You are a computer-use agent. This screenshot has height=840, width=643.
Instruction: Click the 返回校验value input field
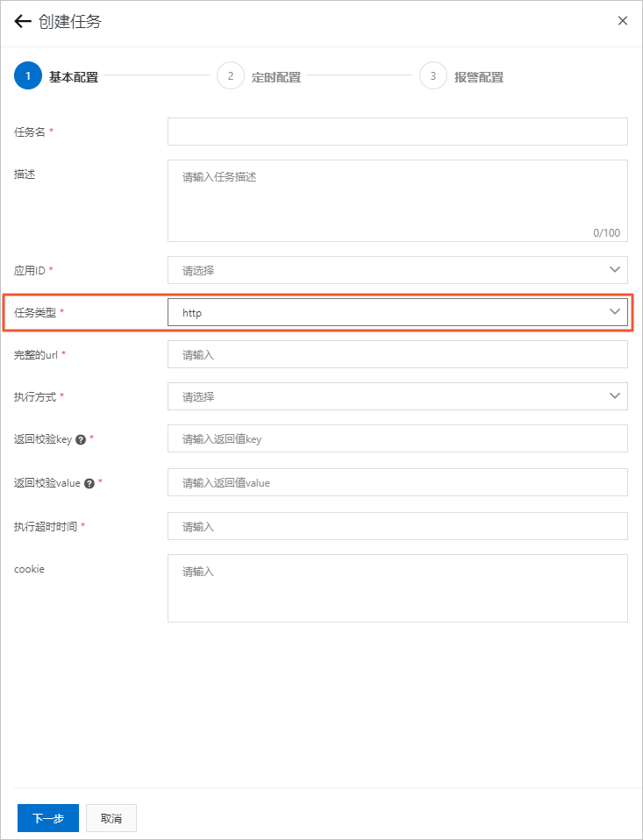(397, 482)
